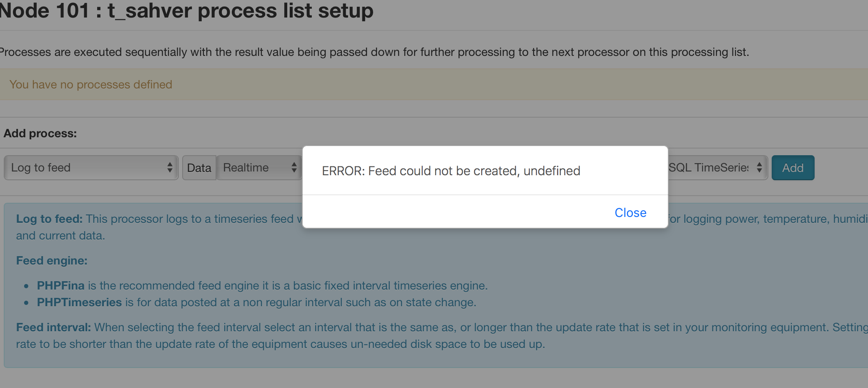Click the Realtime dropdown arrow icon
Viewport: 868px width, 388px height.
pos(294,168)
